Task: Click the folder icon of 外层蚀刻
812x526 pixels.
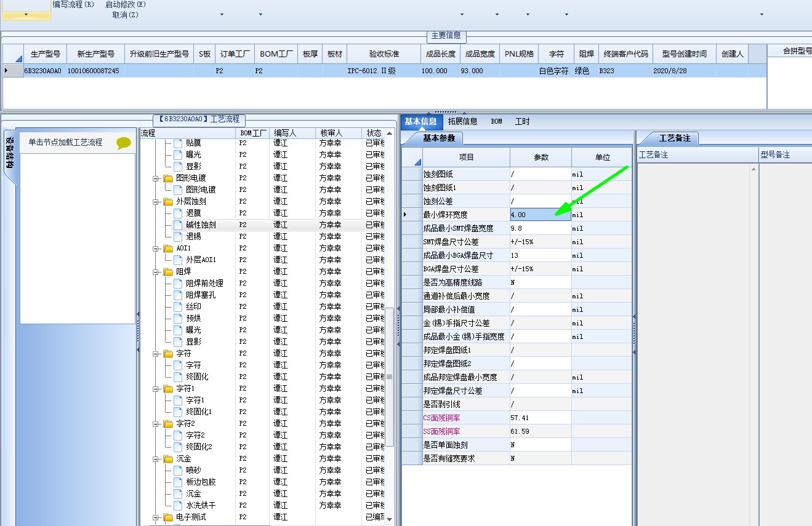Action: [x=168, y=202]
